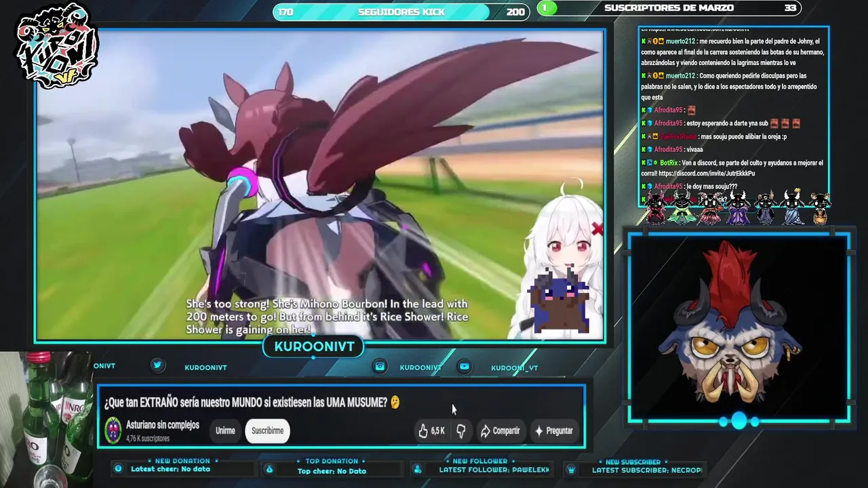Click the Latest Subscriber: NECROP text

point(647,470)
